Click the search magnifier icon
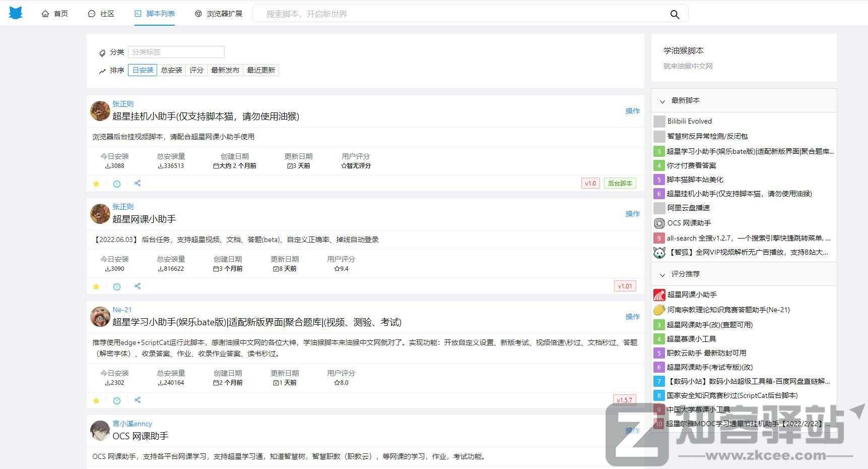Viewport: 868px width, 469px height. click(x=675, y=14)
